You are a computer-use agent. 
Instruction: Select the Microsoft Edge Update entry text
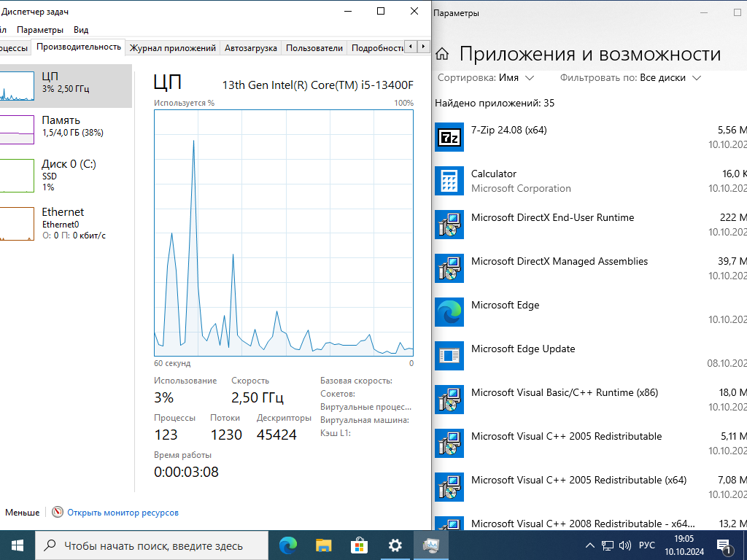(523, 349)
